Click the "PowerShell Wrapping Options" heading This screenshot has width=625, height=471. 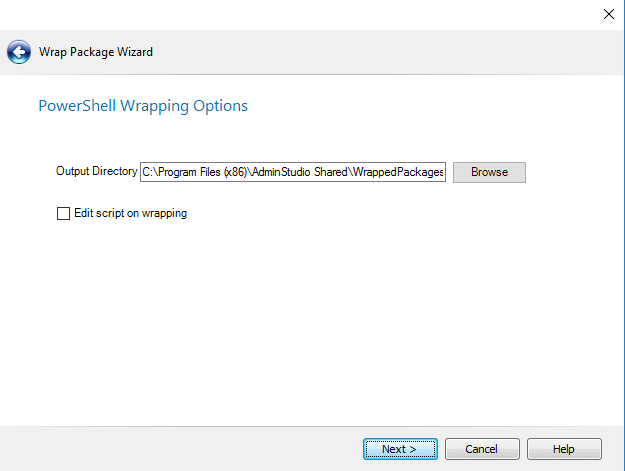(143, 106)
